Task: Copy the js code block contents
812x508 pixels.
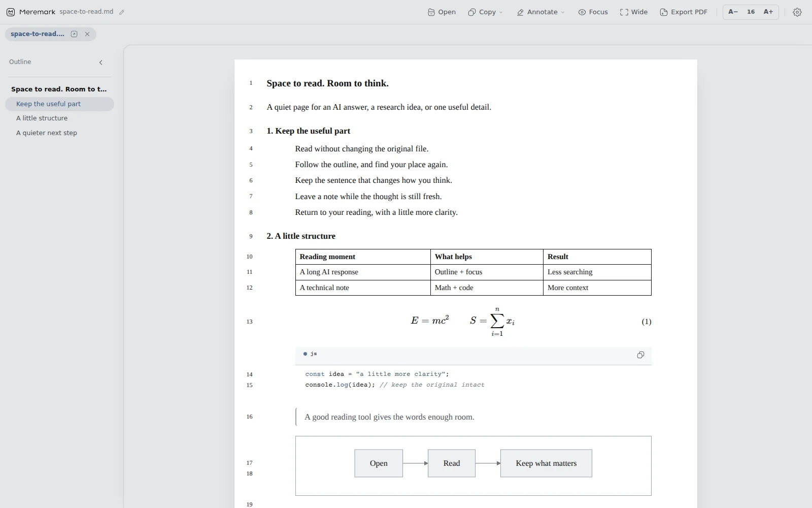Action: click(640, 355)
